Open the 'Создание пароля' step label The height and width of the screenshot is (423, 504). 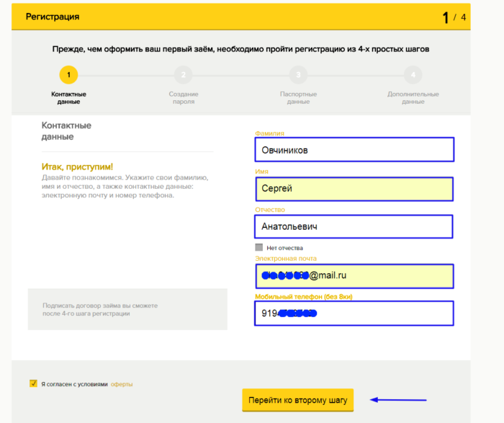(x=184, y=98)
